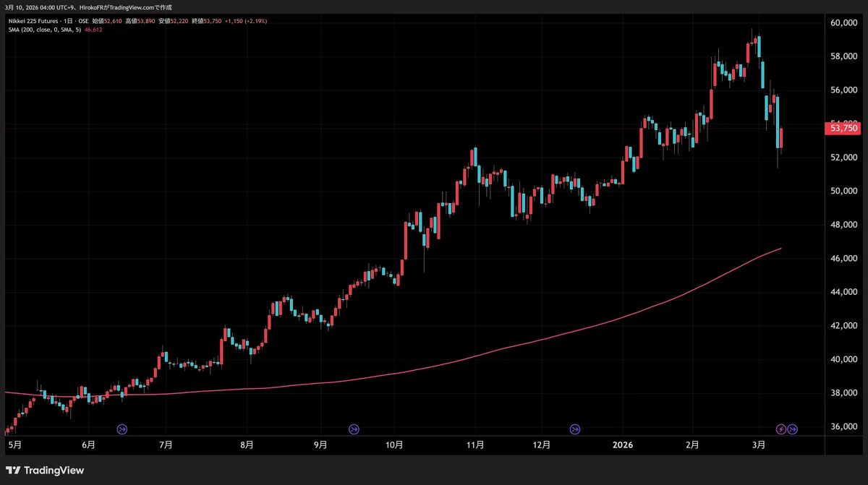Click the 52,000 price axis label
The height and width of the screenshot is (485, 868).
pos(843,158)
